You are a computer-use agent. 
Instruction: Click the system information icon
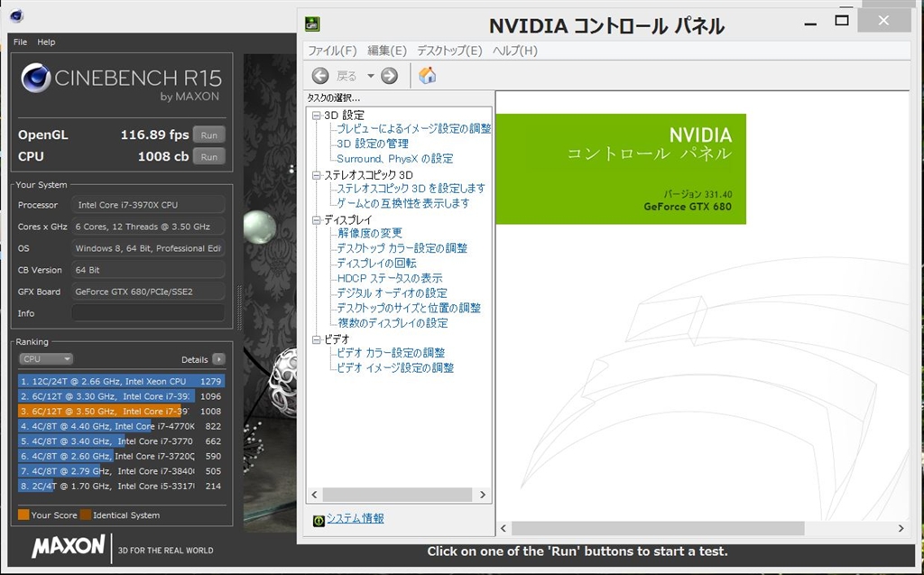point(319,521)
